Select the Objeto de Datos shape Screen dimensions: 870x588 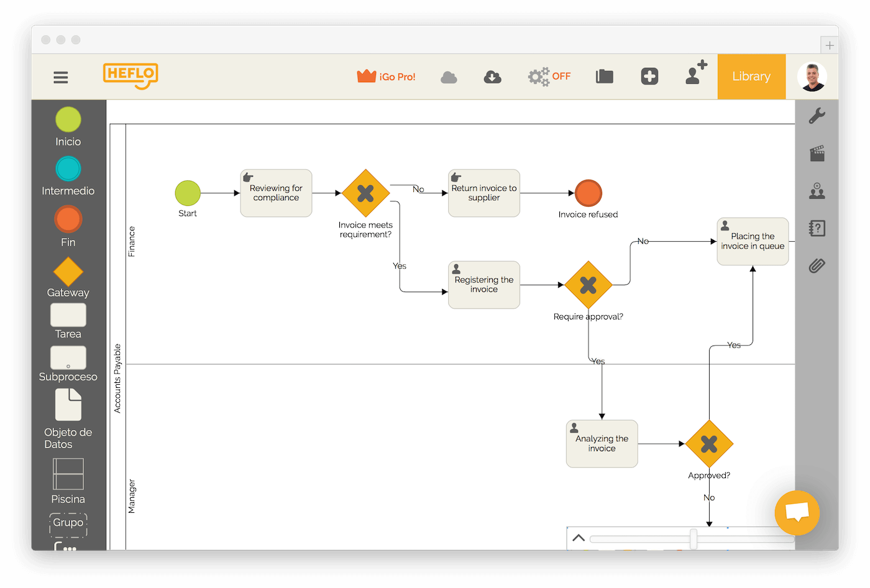point(68,405)
